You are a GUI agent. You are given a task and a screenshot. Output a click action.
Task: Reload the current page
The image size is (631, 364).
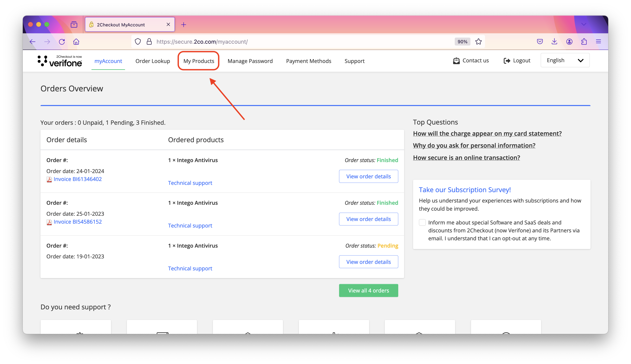coord(62,42)
